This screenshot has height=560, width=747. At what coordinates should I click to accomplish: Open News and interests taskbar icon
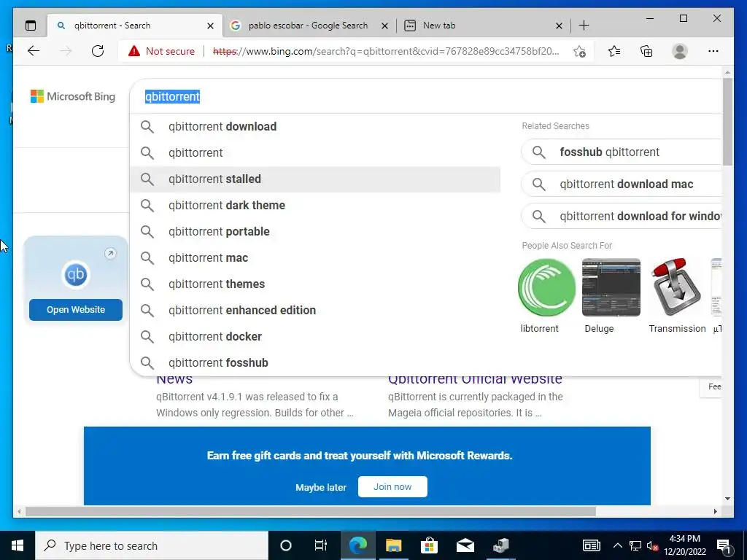click(x=591, y=545)
